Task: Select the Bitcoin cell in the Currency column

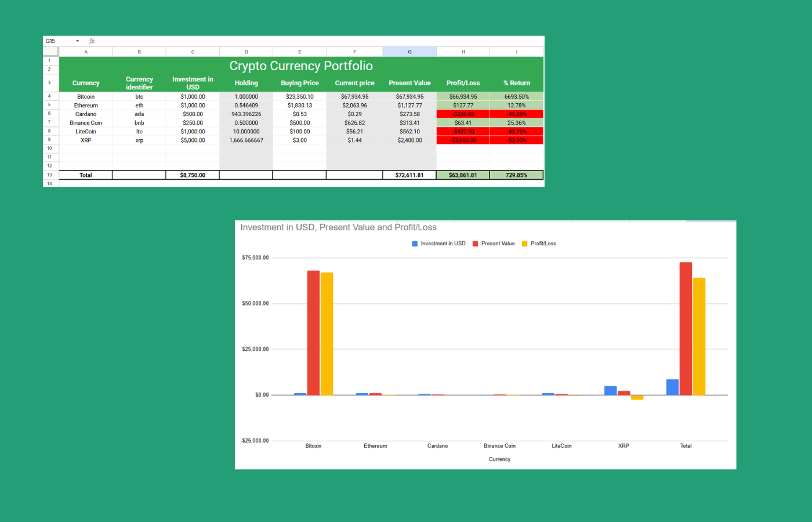Action: click(x=86, y=96)
